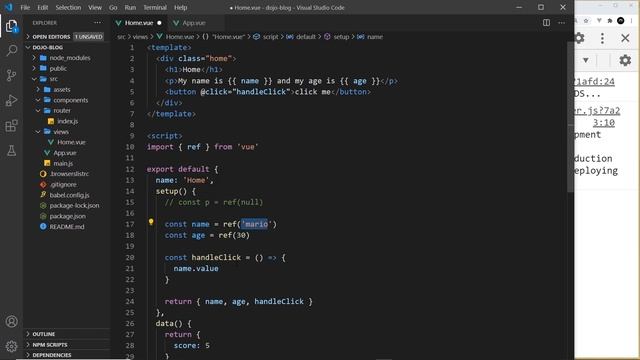The image size is (640, 360).
Task: Click unsaved dot on Home.vue tab
Action: pyautogui.click(x=159, y=23)
